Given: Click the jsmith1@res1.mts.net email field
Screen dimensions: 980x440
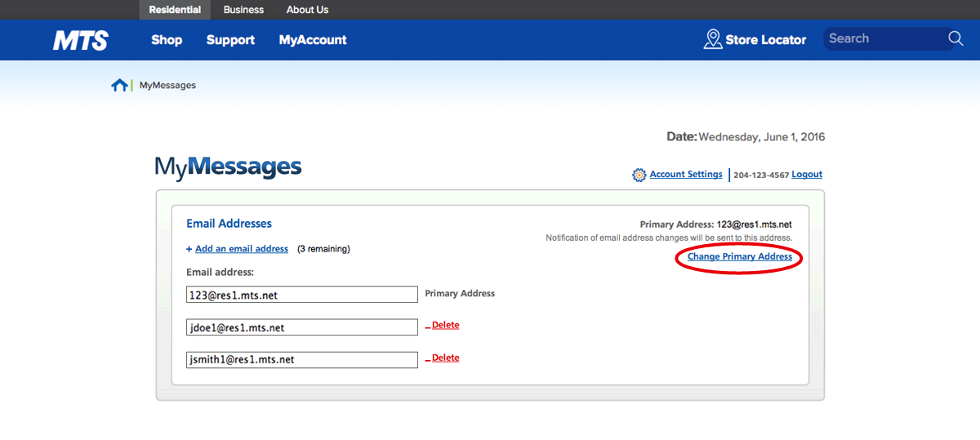Looking at the screenshot, I should [302, 360].
